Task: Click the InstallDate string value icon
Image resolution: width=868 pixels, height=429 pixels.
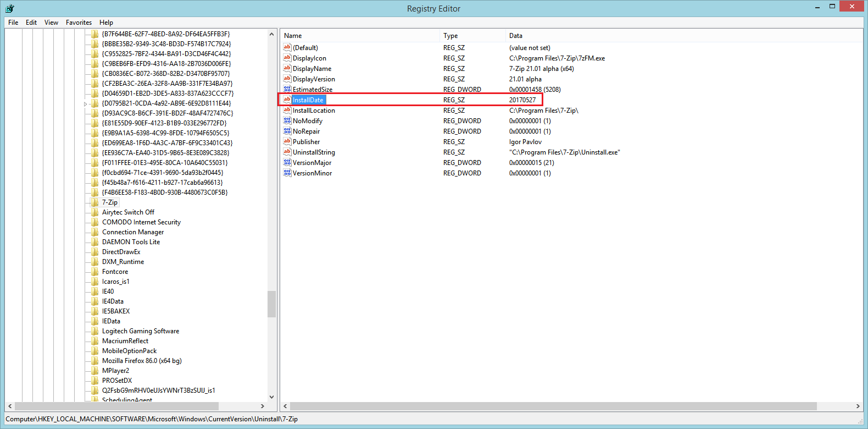Action: 287,100
